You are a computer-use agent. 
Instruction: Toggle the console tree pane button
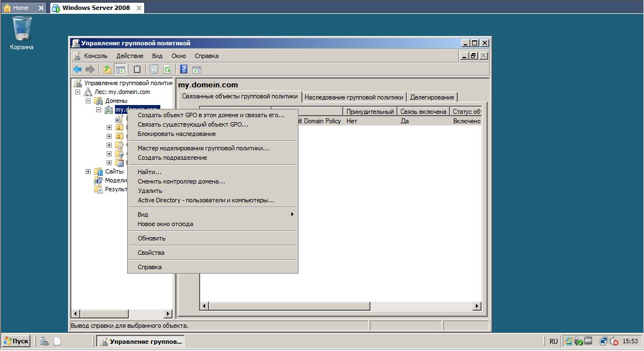pos(121,70)
